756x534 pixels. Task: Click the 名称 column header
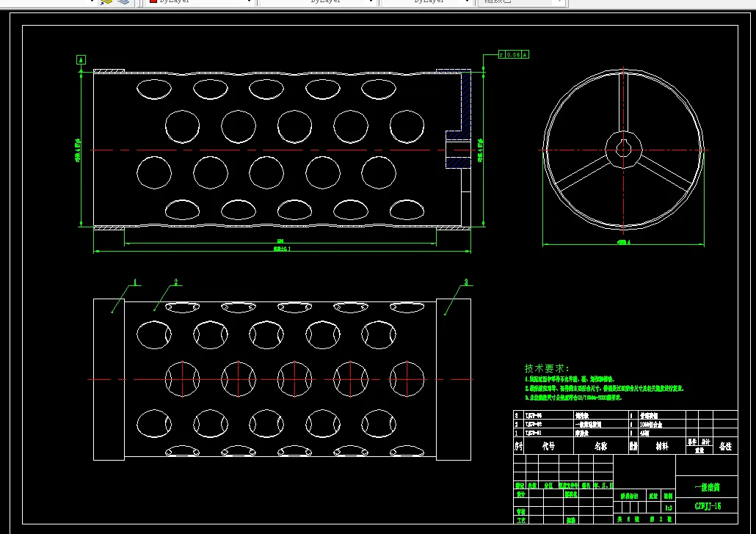(x=600, y=446)
